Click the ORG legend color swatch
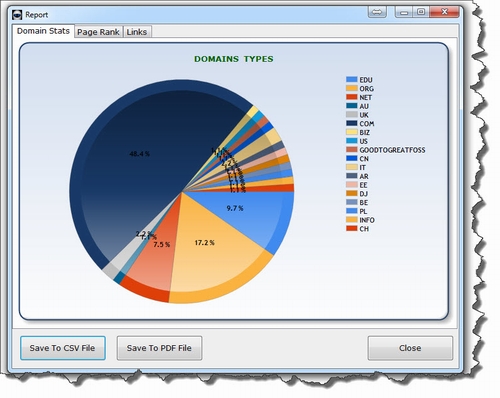 pyautogui.click(x=352, y=88)
